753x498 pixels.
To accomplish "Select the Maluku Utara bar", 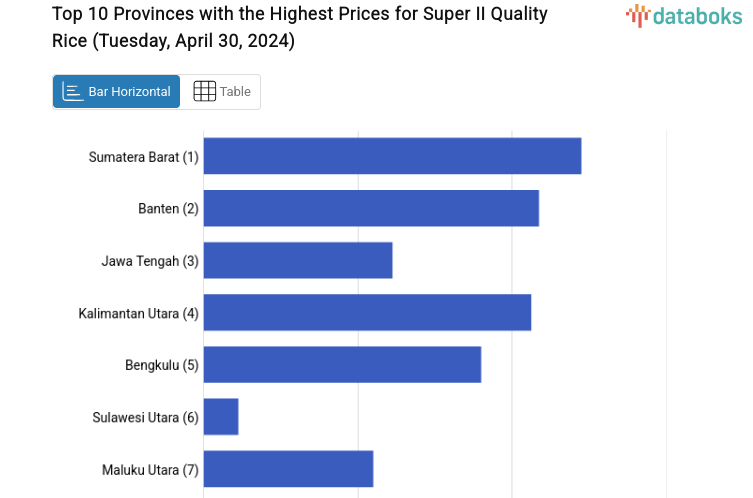I will tap(288, 468).
